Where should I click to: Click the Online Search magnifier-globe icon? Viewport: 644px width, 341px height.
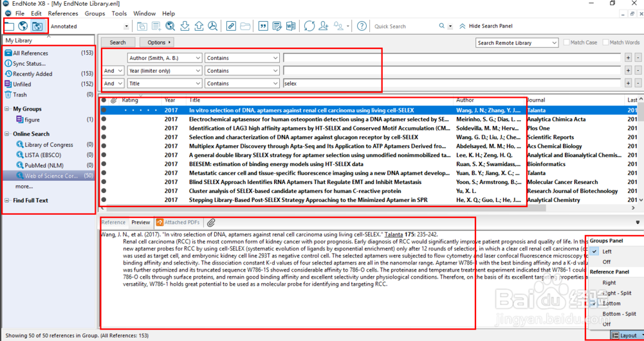[x=170, y=26]
